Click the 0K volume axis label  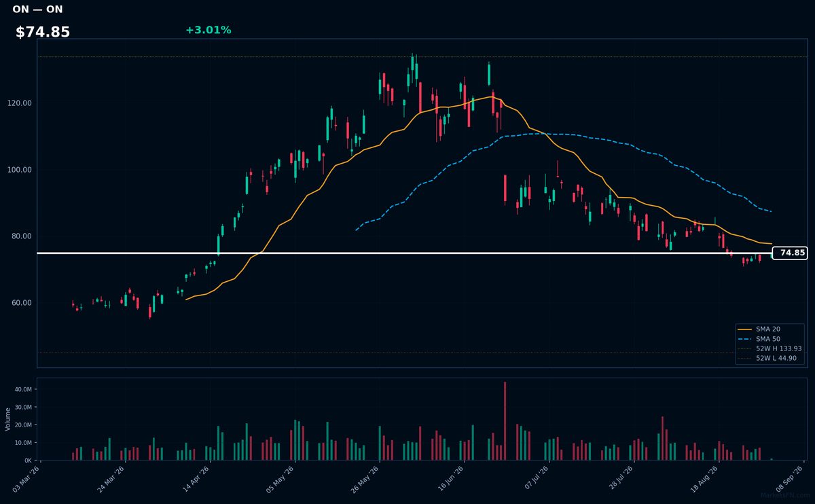(28, 461)
